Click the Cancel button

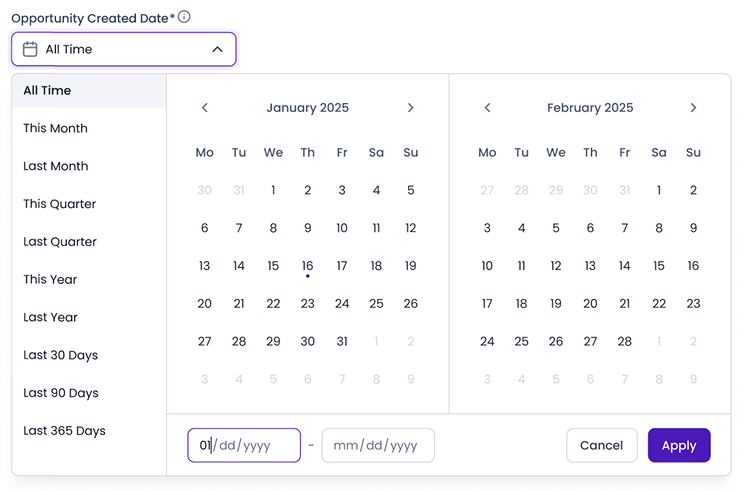[602, 445]
